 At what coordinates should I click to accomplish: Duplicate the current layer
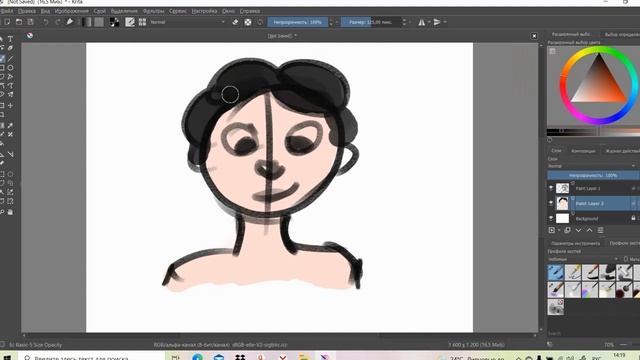(567, 230)
